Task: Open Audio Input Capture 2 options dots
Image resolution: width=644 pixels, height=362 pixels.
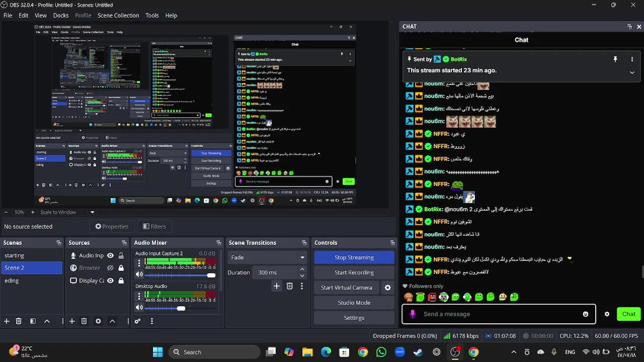Action: [139, 263]
